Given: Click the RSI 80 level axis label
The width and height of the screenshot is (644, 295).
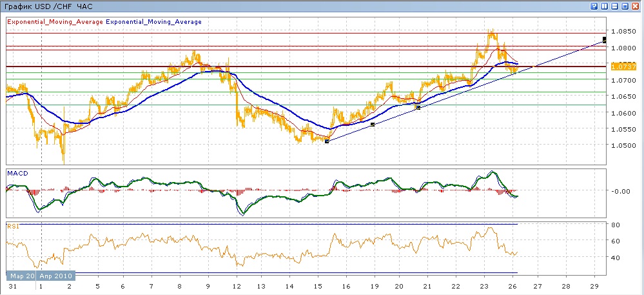Looking at the screenshot, I should 616,225.
